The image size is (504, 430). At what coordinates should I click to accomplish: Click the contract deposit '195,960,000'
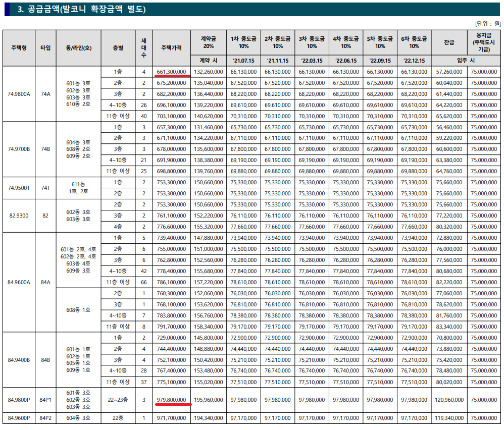[208, 400]
